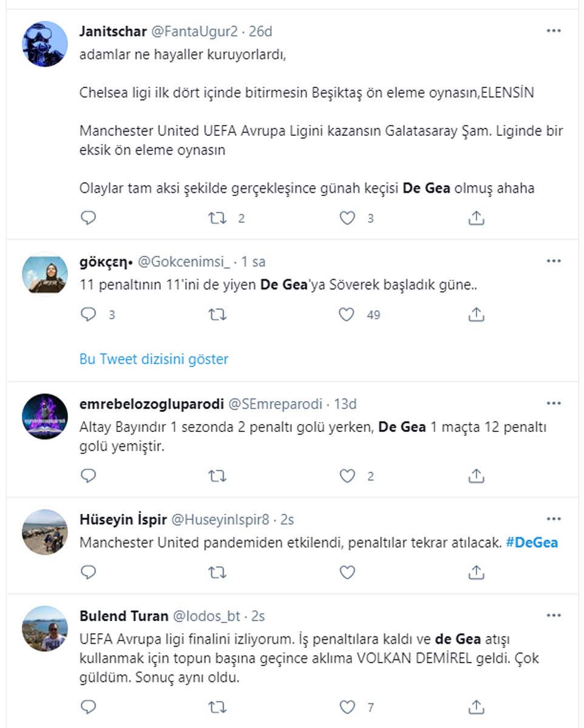Open reply for Hüseyin İspir's pandemic tweet
Image resolution: width=584 pixels, height=728 pixels.
pyautogui.click(x=88, y=571)
